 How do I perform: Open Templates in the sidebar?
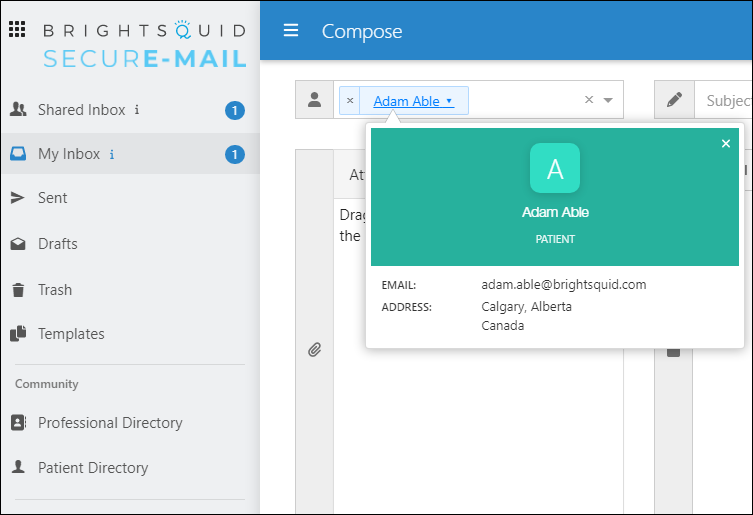pyautogui.click(x=70, y=334)
